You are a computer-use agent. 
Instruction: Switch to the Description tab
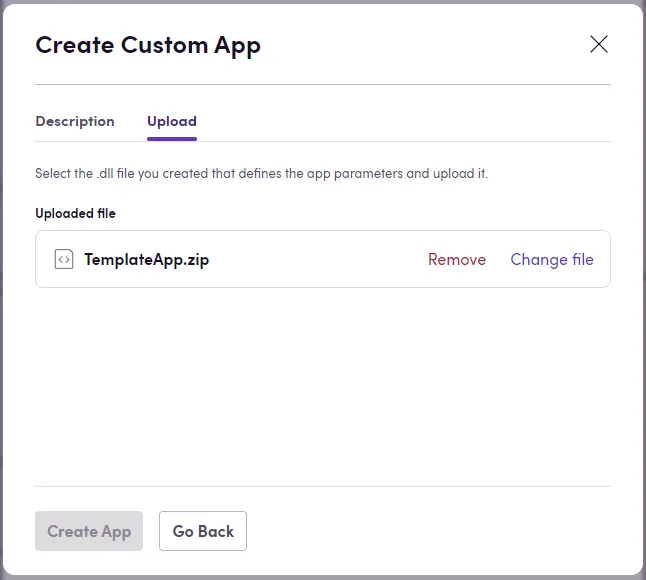tap(75, 121)
